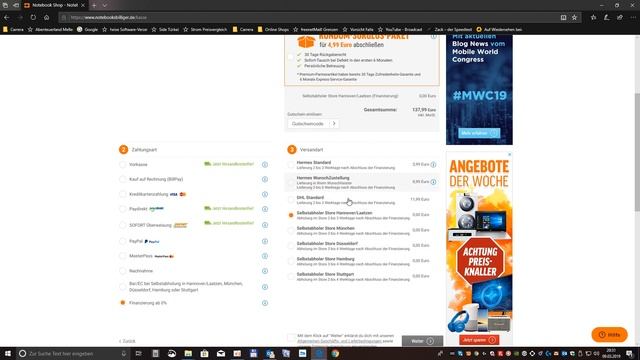Select Selbstabholer Store Hamburg

(291, 261)
